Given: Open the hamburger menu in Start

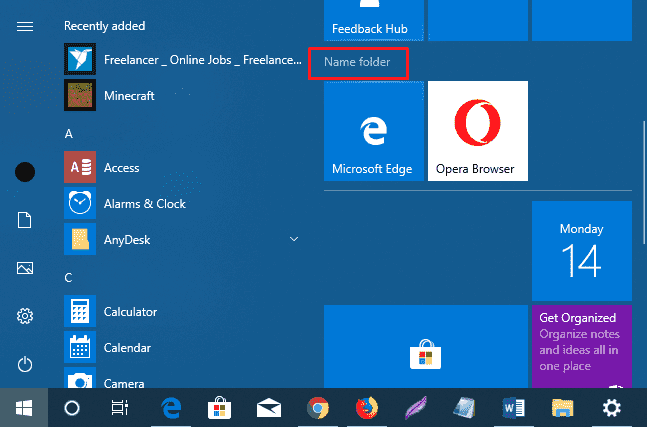Looking at the screenshot, I should pyautogui.click(x=25, y=27).
